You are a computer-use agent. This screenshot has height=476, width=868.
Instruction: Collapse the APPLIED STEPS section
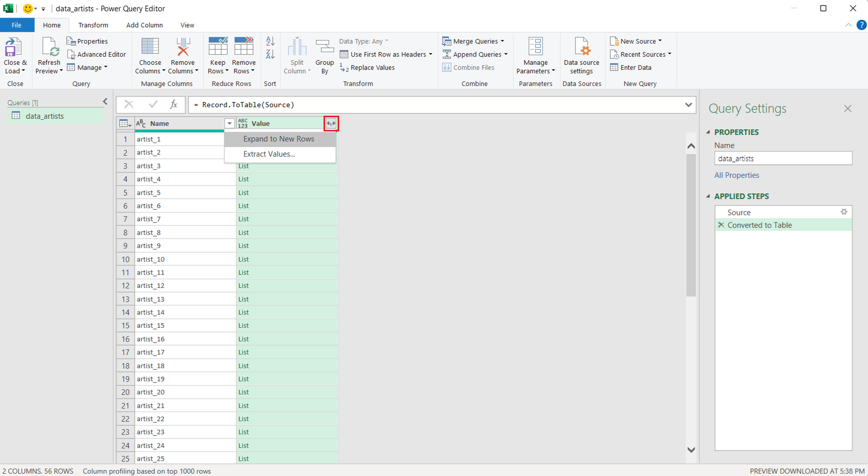pos(708,196)
